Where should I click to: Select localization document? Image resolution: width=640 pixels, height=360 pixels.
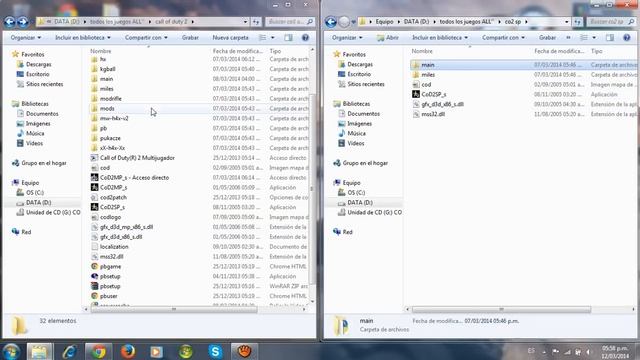coord(114,247)
